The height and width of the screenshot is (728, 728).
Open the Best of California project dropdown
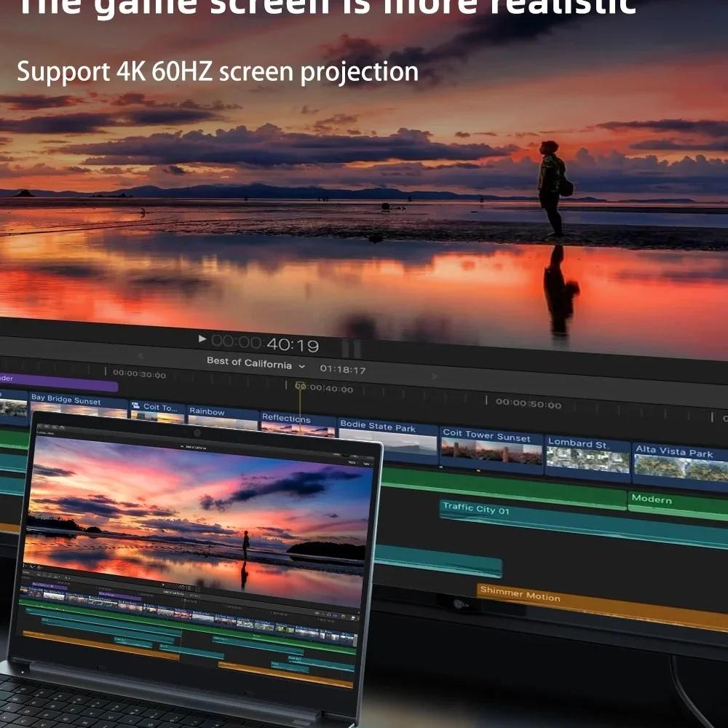coord(256,363)
